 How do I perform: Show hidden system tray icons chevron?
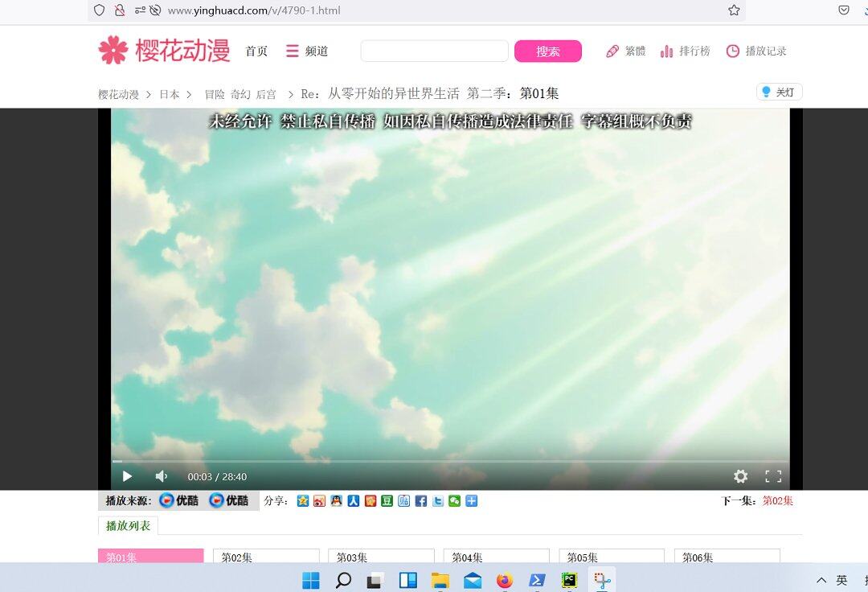(821, 580)
